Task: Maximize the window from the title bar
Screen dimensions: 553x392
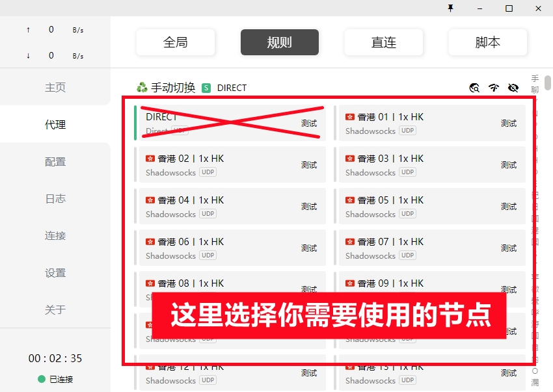Action: 509,8
